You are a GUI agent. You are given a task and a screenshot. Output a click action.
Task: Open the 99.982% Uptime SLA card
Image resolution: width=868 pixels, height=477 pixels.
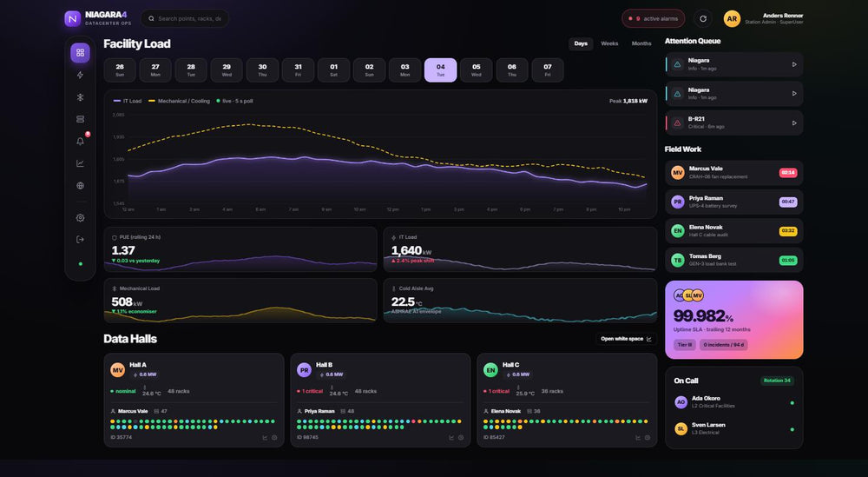pyautogui.click(x=734, y=320)
